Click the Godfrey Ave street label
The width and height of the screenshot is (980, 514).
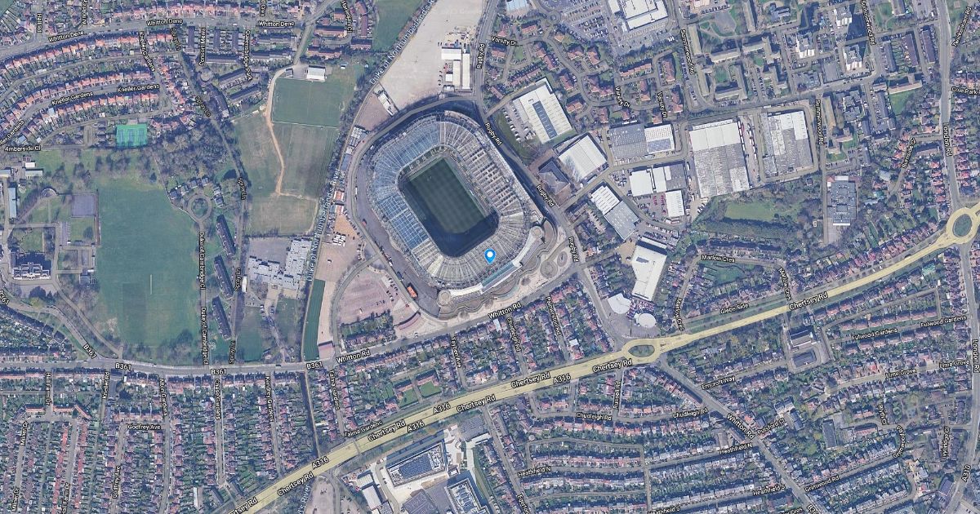(145, 426)
